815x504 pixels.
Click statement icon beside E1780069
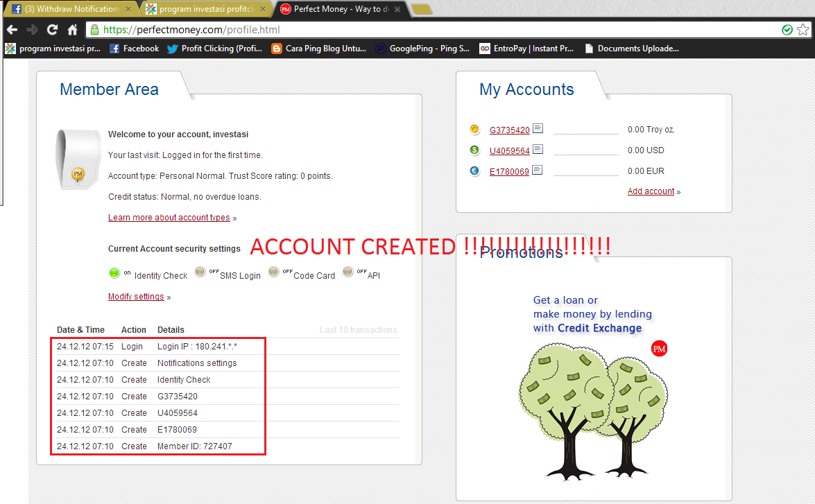pyautogui.click(x=538, y=170)
